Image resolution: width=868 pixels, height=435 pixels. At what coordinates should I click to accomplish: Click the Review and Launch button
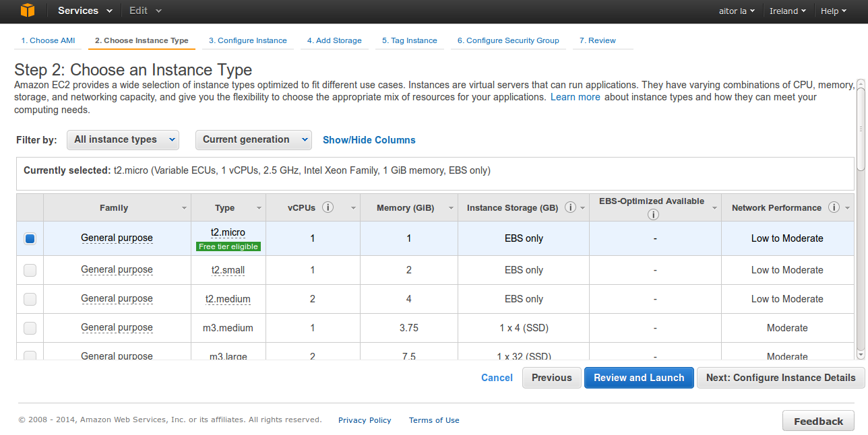(638, 378)
